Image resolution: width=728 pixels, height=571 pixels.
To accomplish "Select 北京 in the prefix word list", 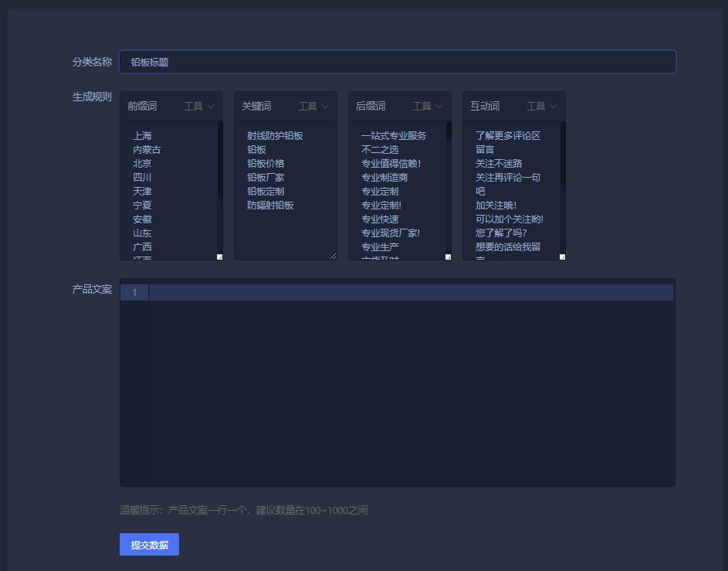I will pyautogui.click(x=142, y=163).
